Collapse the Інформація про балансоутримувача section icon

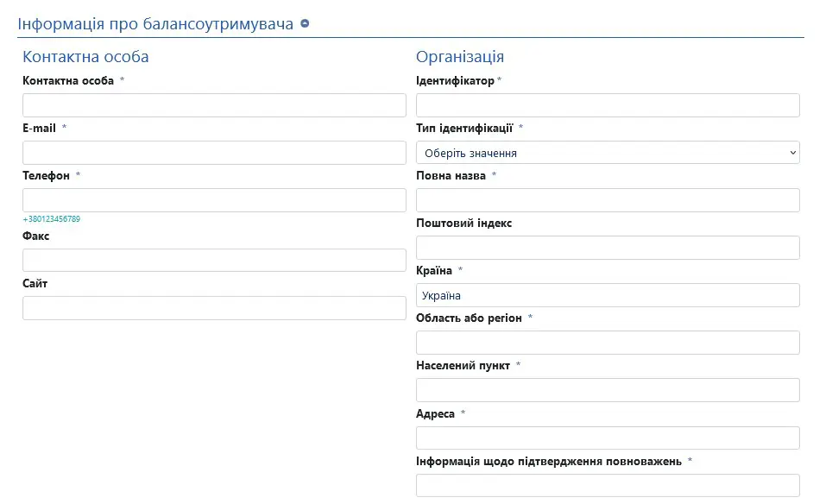tap(305, 23)
